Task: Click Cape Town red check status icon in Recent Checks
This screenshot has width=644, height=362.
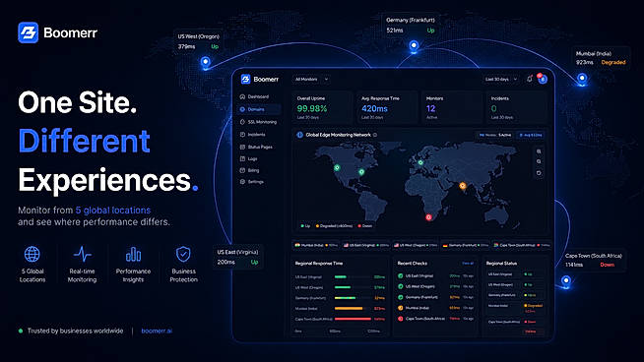Action: click(401, 319)
